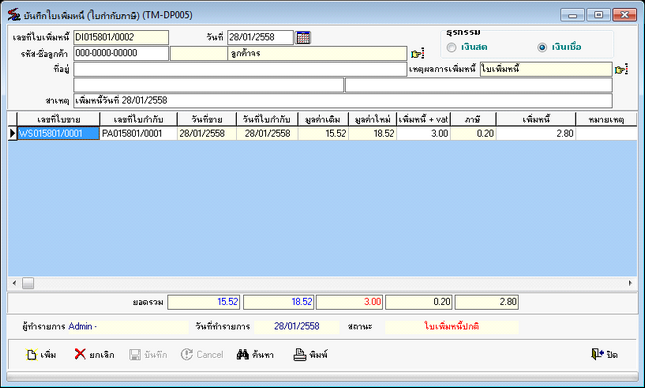Click the เพิ่มหนี้ + vat column header
The height and width of the screenshot is (388, 645).
(x=424, y=120)
